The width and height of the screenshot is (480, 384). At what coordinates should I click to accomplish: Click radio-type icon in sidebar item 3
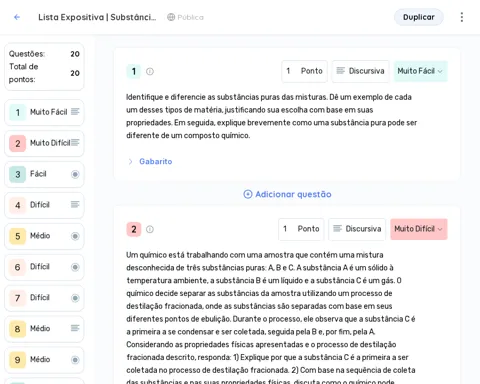pos(75,174)
